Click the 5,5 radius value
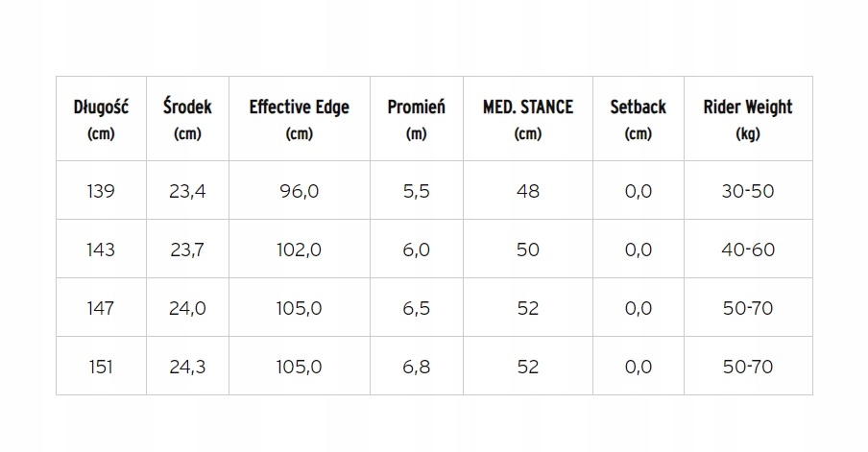The height and width of the screenshot is (452, 868). point(416,191)
